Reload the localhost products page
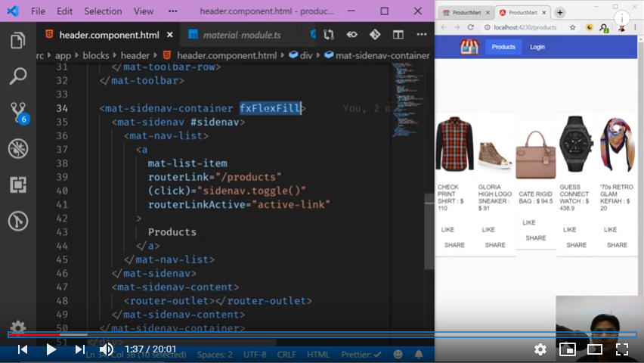 (x=471, y=27)
